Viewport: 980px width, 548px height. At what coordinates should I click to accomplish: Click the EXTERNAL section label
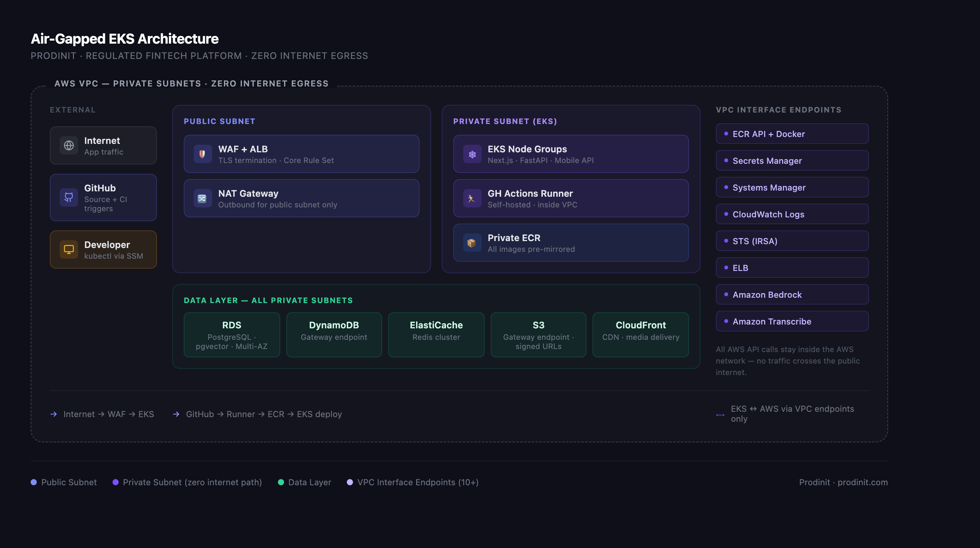(73, 110)
